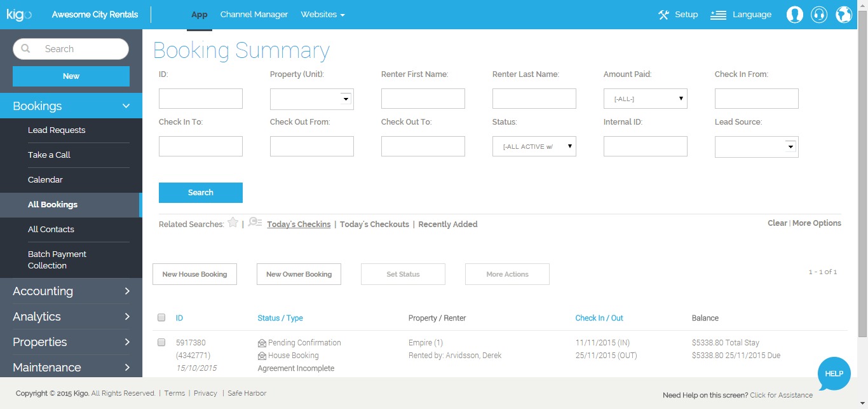Open the Today's Checkouts related search
This screenshot has width=868, height=409.
[x=374, y=225]
